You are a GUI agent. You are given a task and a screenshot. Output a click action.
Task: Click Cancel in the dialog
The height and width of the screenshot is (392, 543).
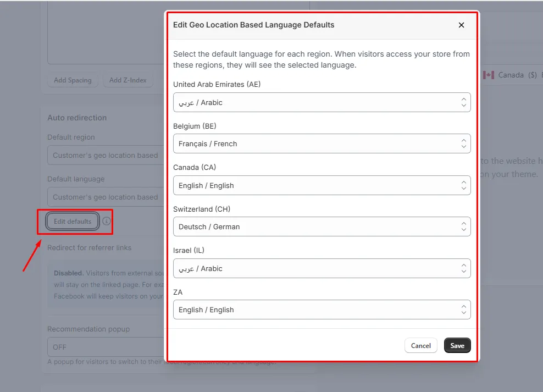click(421, 346)
